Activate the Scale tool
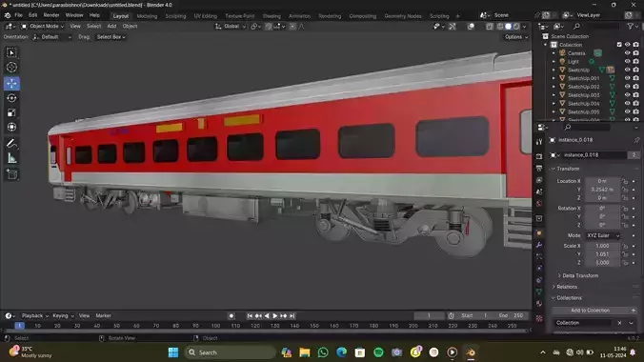Viewport: 644px width, 362px height. (x=11, y=112)
